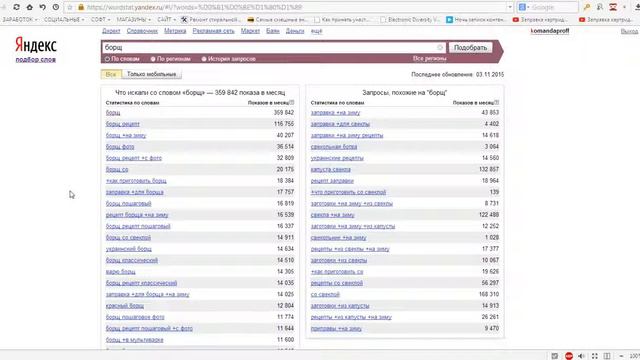Open the Google search engine selector

[x=523, y=7]
